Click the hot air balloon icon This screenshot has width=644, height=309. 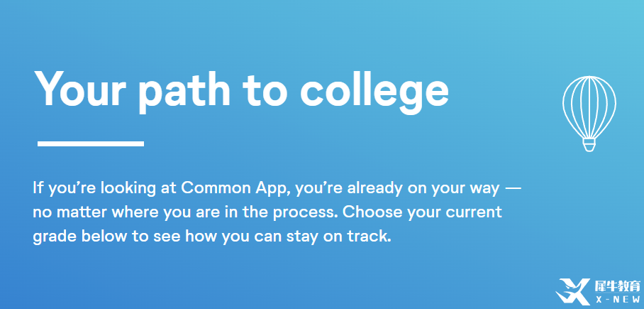(589, 114)
